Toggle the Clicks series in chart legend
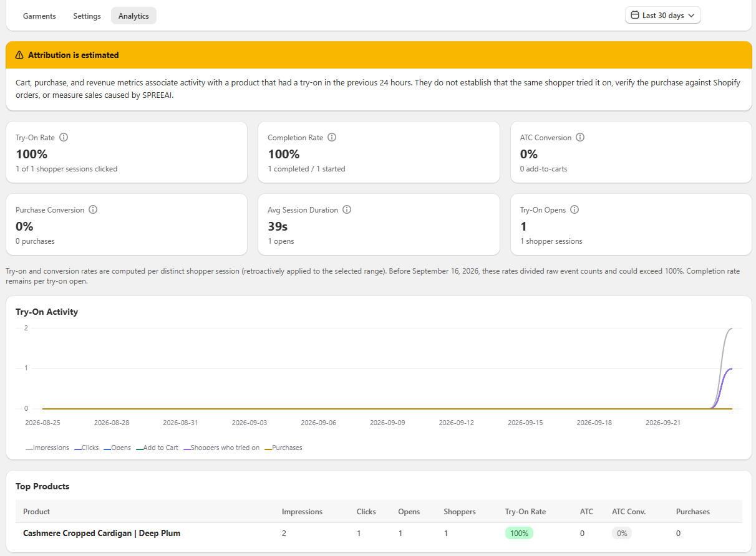 point(87,448)
